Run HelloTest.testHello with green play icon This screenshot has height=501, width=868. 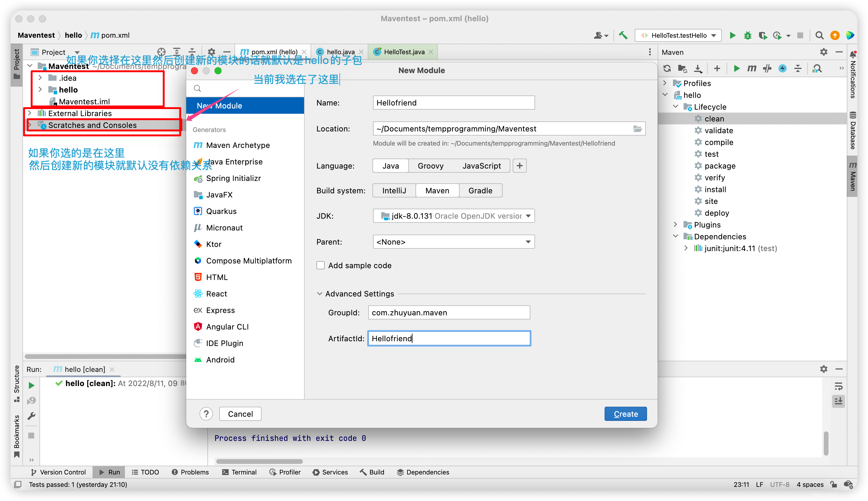click(x=732, y=35)
